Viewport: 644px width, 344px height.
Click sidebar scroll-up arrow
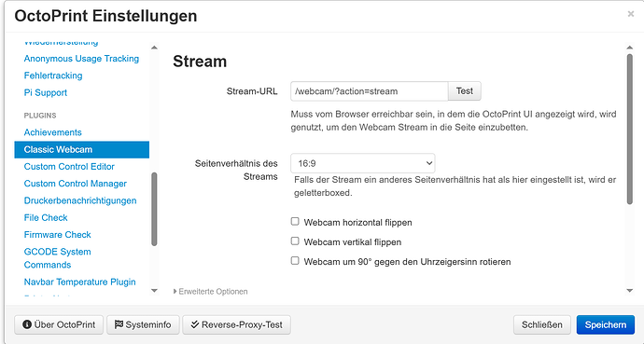pyautogui.click(x=154, y=48)
